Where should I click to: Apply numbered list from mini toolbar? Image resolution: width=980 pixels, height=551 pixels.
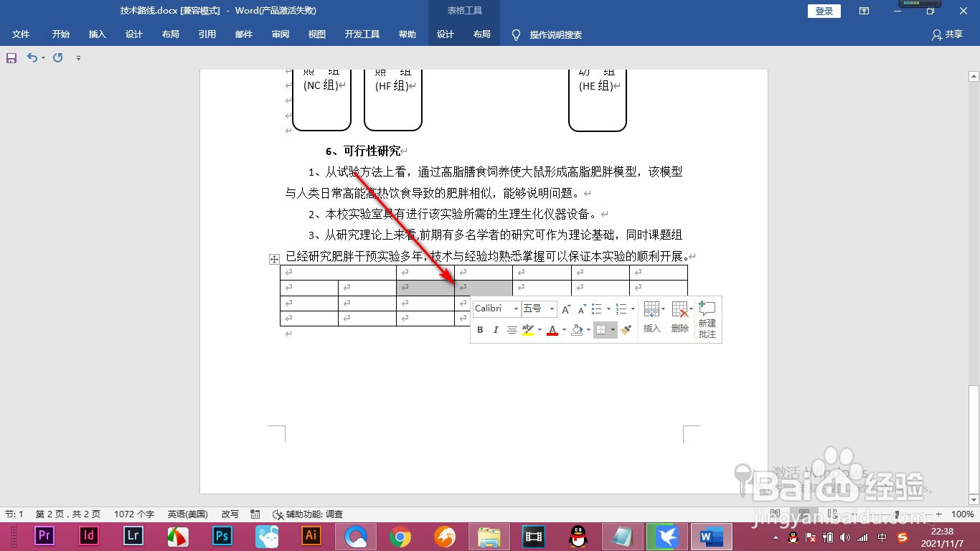point(622,309)
